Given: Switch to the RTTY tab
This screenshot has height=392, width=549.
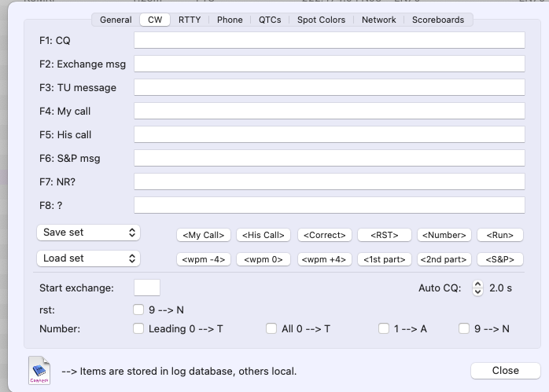Looking at the screenshot, I should [189, 20].
